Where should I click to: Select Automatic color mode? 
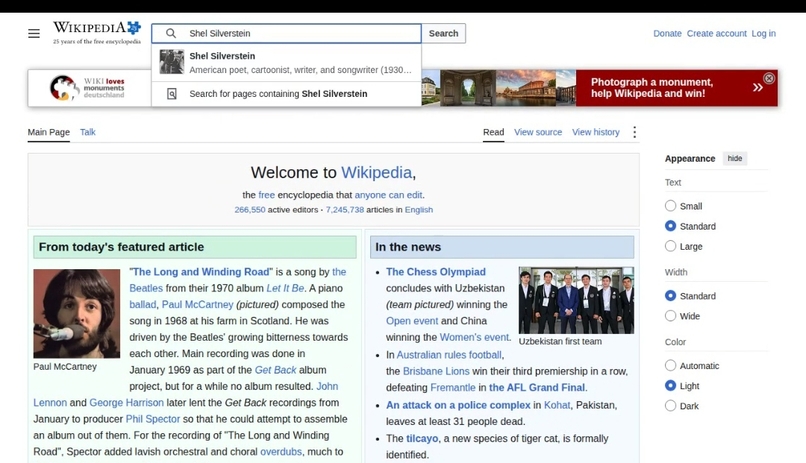click(670, 365)
